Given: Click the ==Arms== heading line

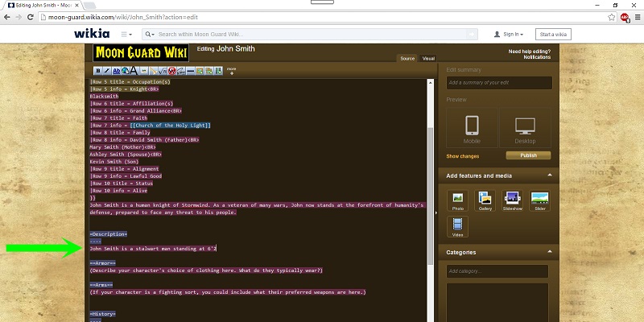Looking at the screenshot, I should pos(101,285).
